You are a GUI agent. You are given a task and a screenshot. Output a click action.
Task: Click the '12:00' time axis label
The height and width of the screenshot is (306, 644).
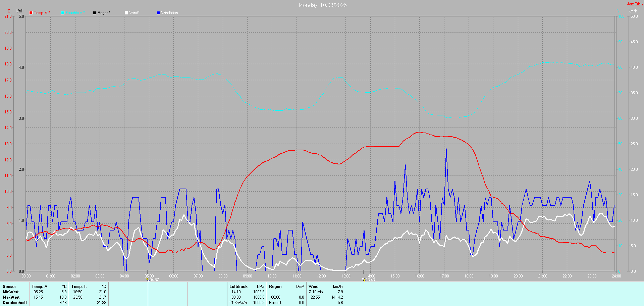click(321, 276)
